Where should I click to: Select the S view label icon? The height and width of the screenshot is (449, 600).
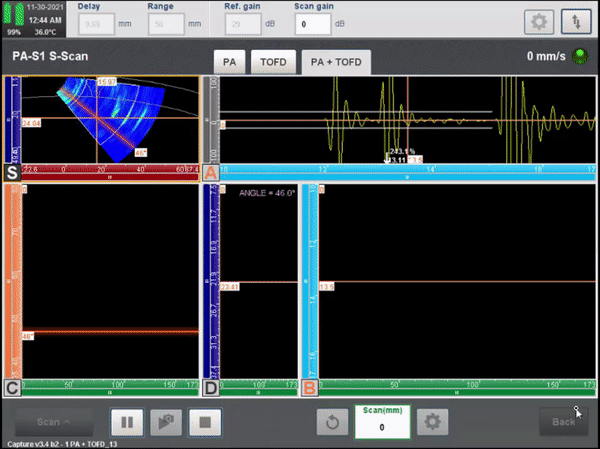(x=12, y=173)
